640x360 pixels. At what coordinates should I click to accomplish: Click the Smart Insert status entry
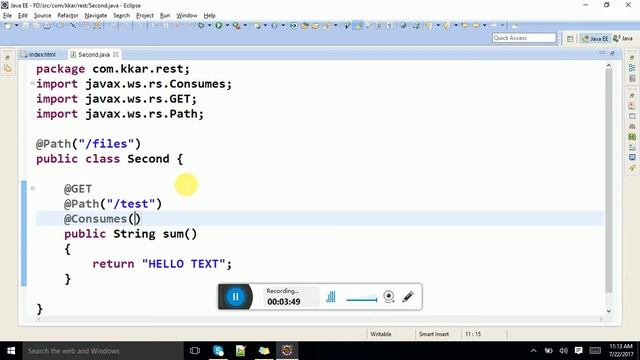point(433,334)
